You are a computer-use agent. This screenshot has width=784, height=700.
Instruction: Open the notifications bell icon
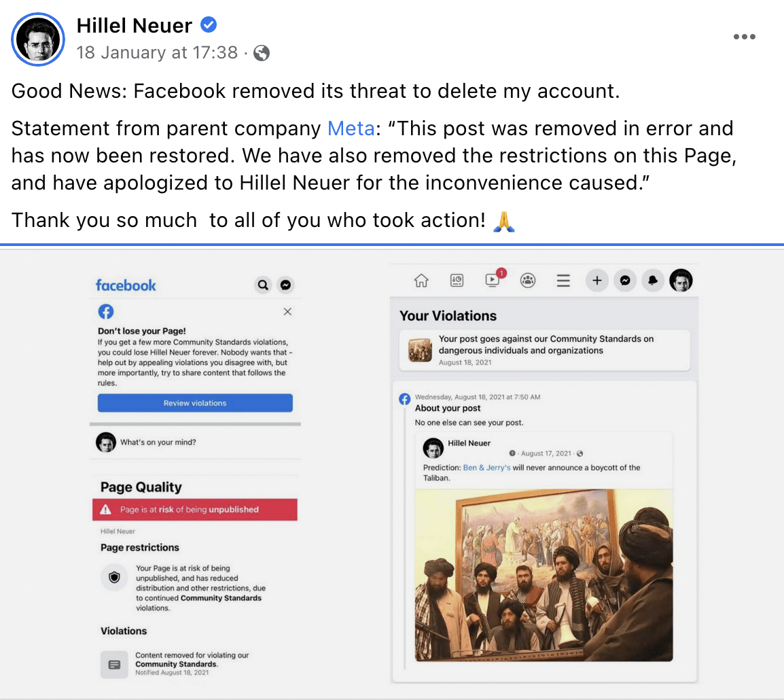pos(652,281)
